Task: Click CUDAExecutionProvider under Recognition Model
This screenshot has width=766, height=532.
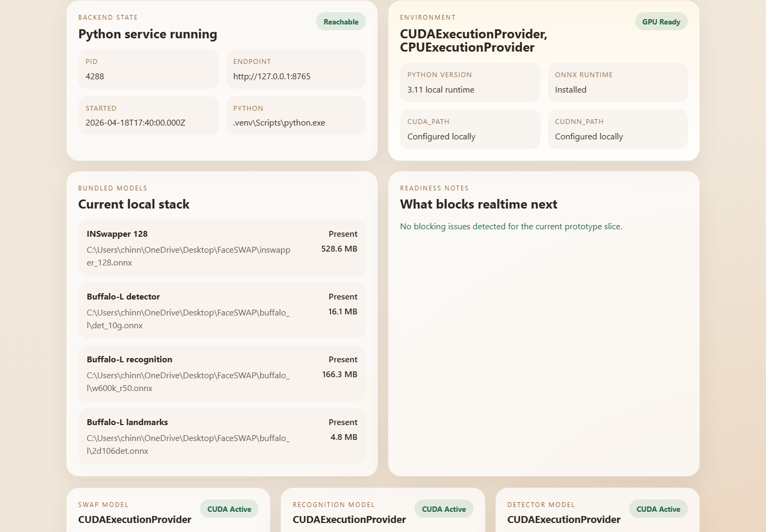Action: click(349, 520)
